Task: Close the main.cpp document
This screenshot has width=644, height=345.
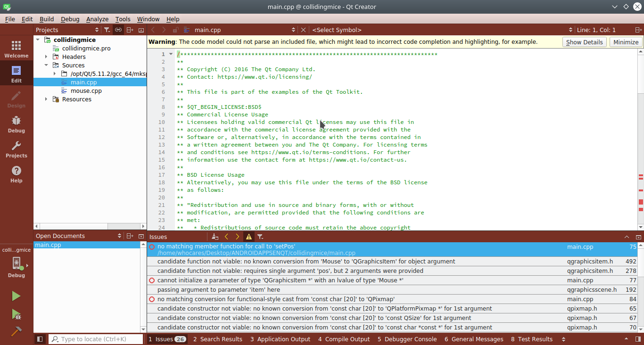Action: coord(303,30)
